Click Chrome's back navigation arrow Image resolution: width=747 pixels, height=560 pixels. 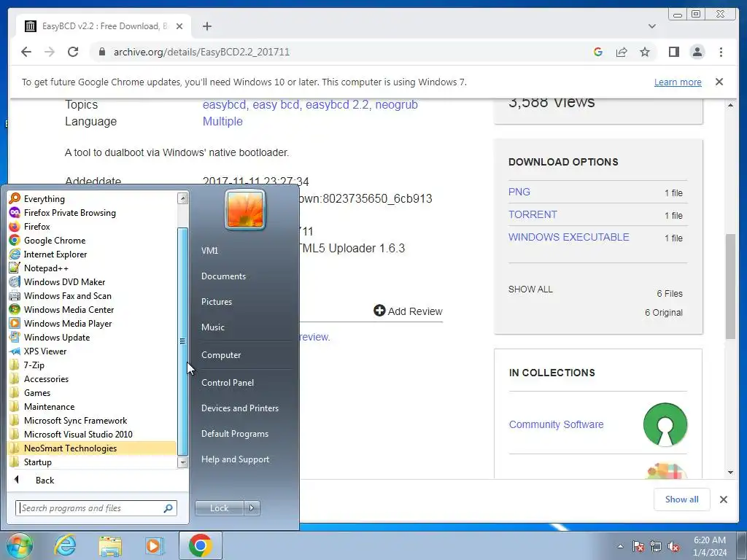click(26, 52)
